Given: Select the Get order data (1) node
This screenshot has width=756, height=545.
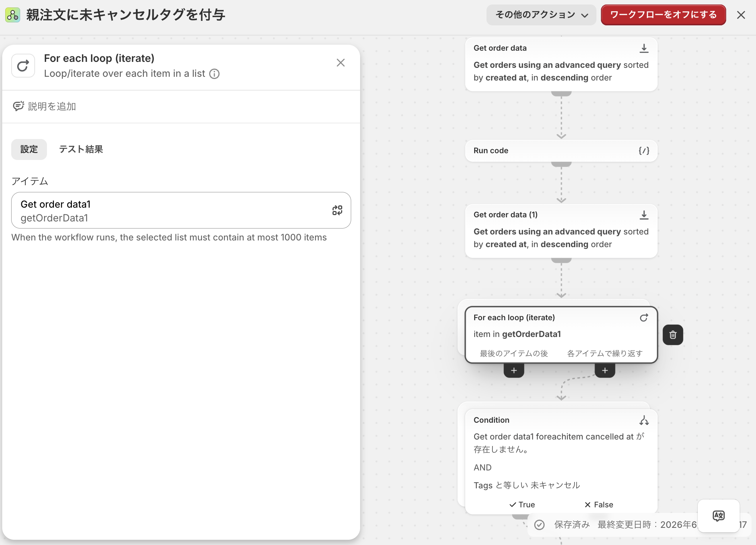Looking at the screenshot, I should 561,230.
